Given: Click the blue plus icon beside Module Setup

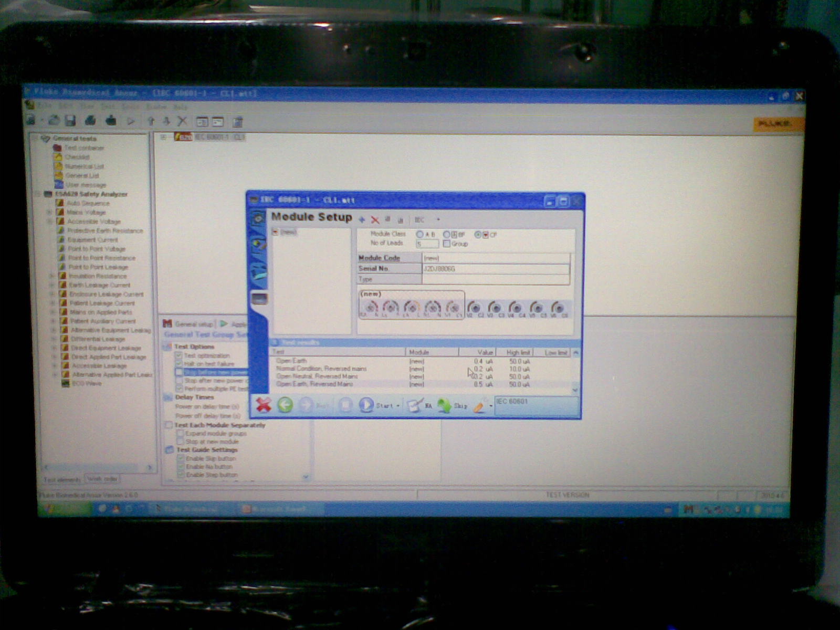Looking at the screenshot, I should tap(362, 219).
